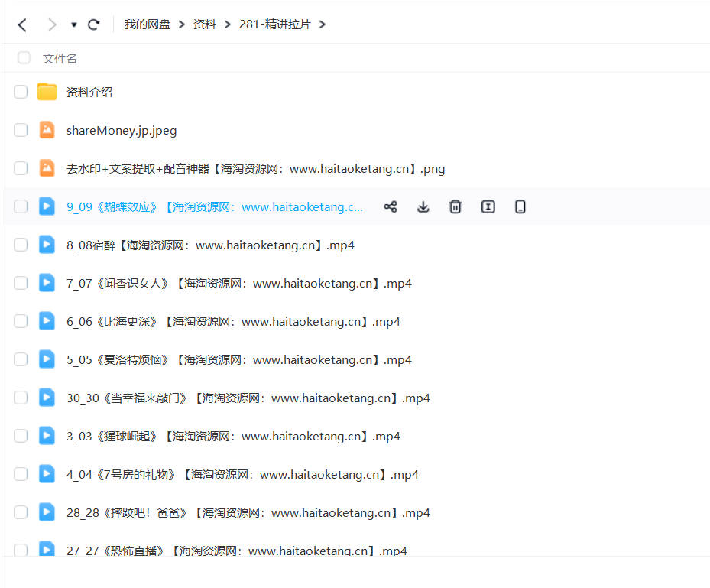Image resolution: width=710 pixels, height=588 pixels.
Task: Click the 4_04《7号房的礼物》 video icon
Action: click(47, 474)
